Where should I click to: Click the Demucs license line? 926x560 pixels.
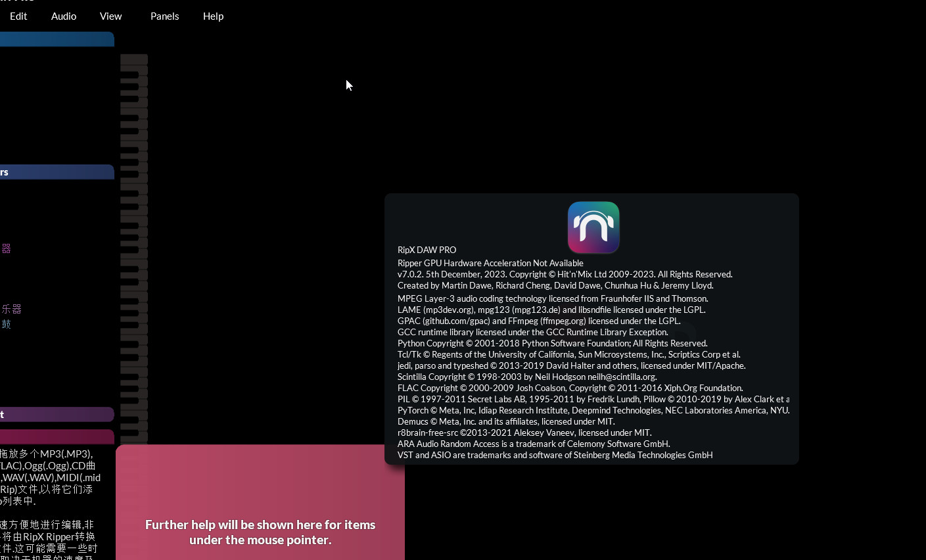coord(506,421)
